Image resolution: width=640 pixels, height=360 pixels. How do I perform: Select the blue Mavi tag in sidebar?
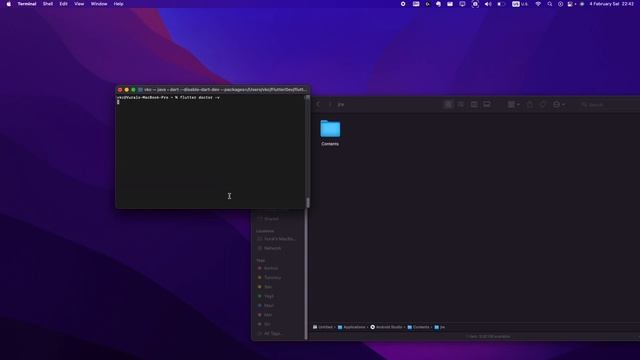(x=266, y=305)
